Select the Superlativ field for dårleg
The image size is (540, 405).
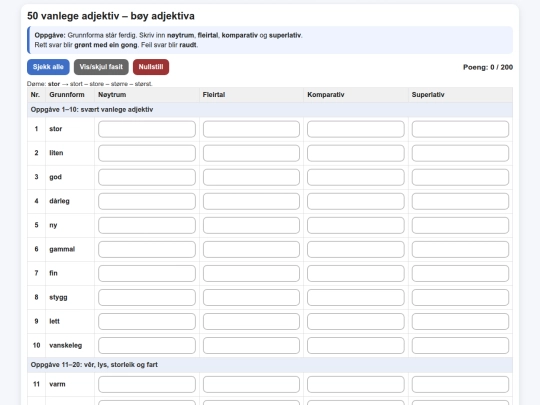460,201
